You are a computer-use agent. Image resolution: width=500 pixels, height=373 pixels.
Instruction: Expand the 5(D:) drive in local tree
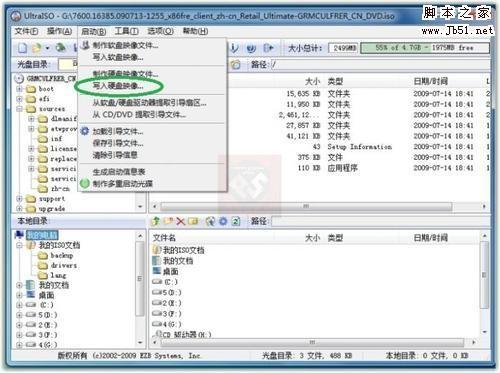tap(19, 315)
